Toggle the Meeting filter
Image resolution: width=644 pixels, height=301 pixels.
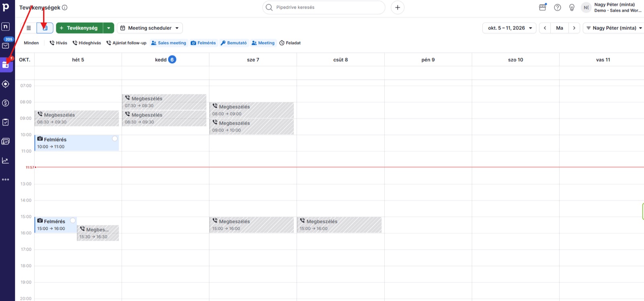[263, 43]
